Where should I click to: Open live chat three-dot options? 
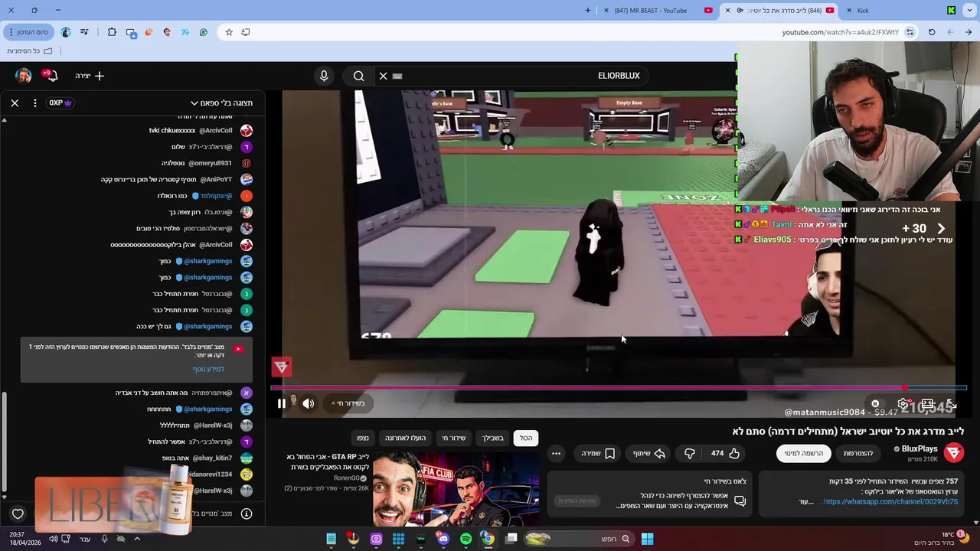34,103
